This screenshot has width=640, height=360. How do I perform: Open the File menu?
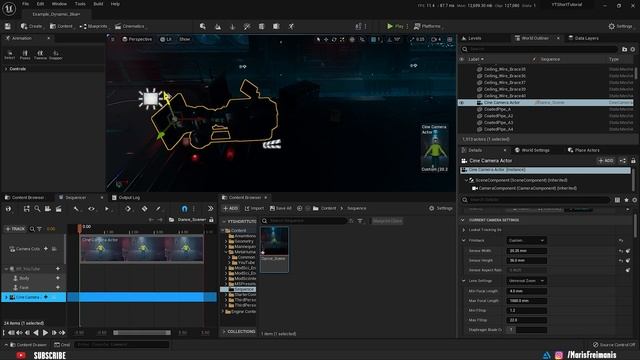click(25, 4)
